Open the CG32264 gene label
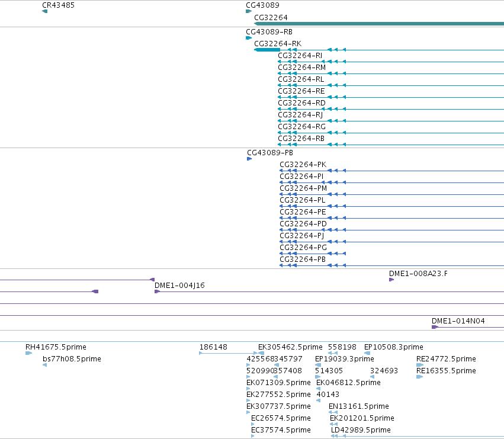 (271, 18)
